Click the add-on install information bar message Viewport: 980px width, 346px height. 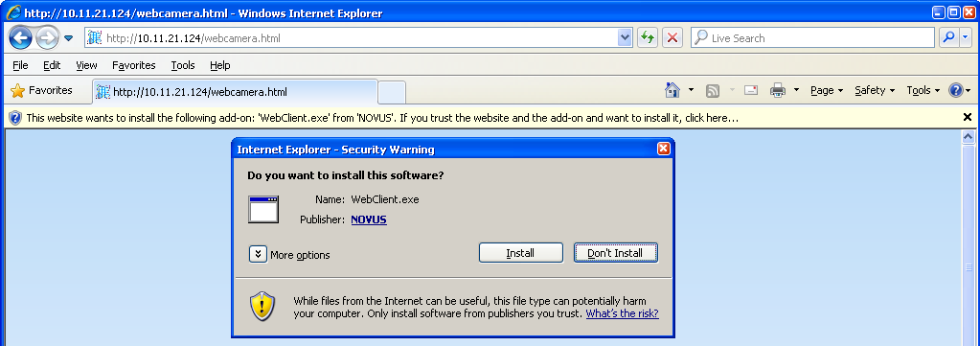coord(382,118)
